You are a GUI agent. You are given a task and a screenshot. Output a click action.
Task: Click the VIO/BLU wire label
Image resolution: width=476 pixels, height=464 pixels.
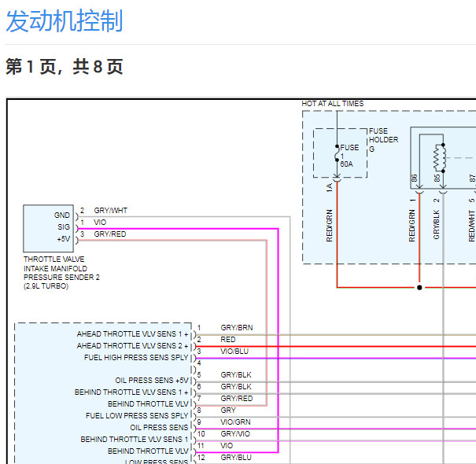point(234,351)
